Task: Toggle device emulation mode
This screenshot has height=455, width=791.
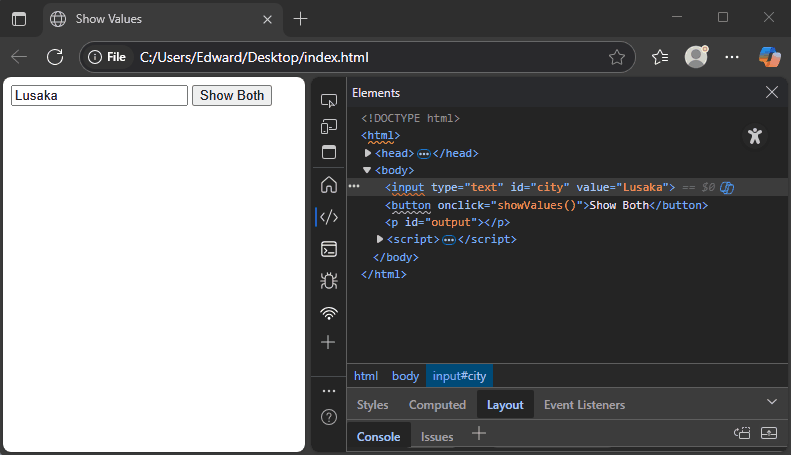Action: (x=329, y=127)
